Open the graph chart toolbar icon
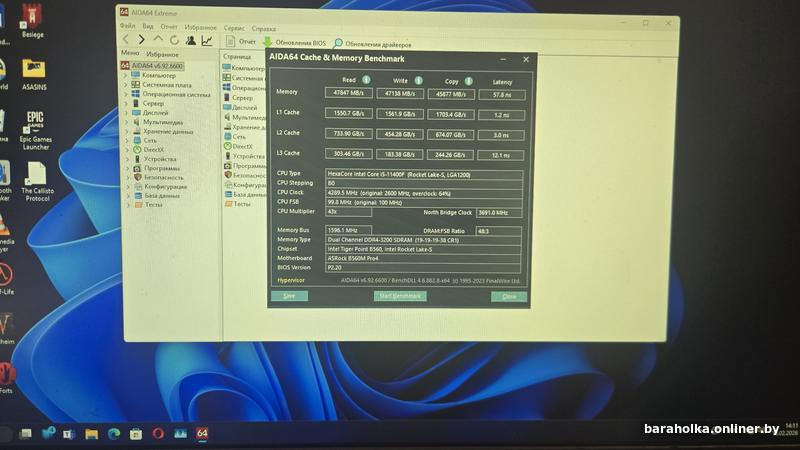 pyautogui.click(x=207, y=41)
